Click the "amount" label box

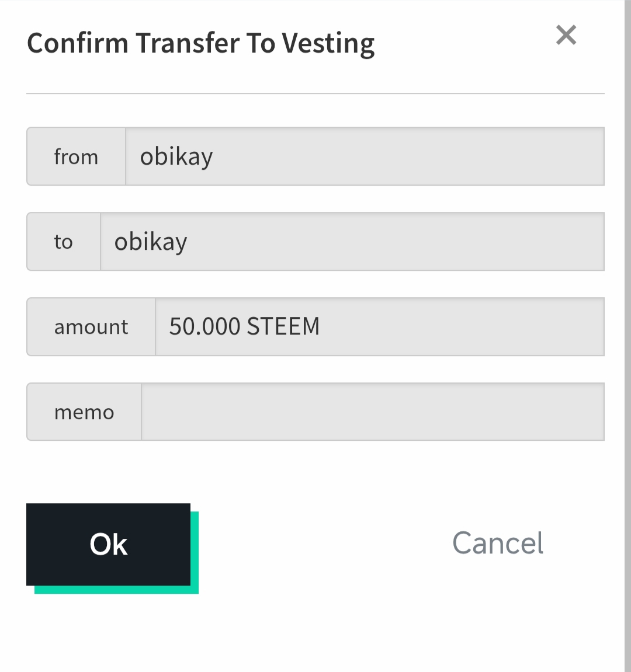[x=91, y=327]
